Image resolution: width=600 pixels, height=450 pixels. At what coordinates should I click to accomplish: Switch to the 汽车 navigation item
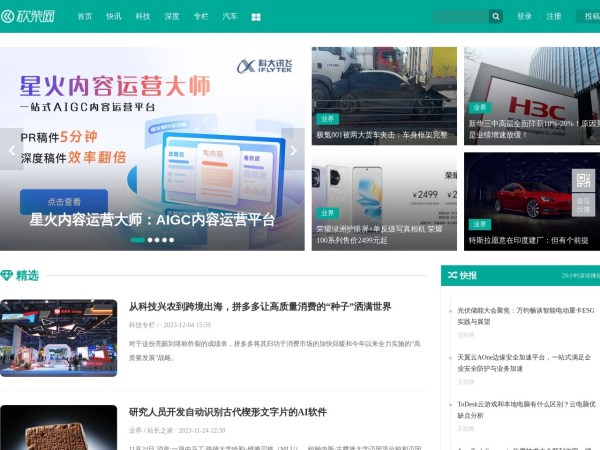pyautogui.click(x=230, y=17)
